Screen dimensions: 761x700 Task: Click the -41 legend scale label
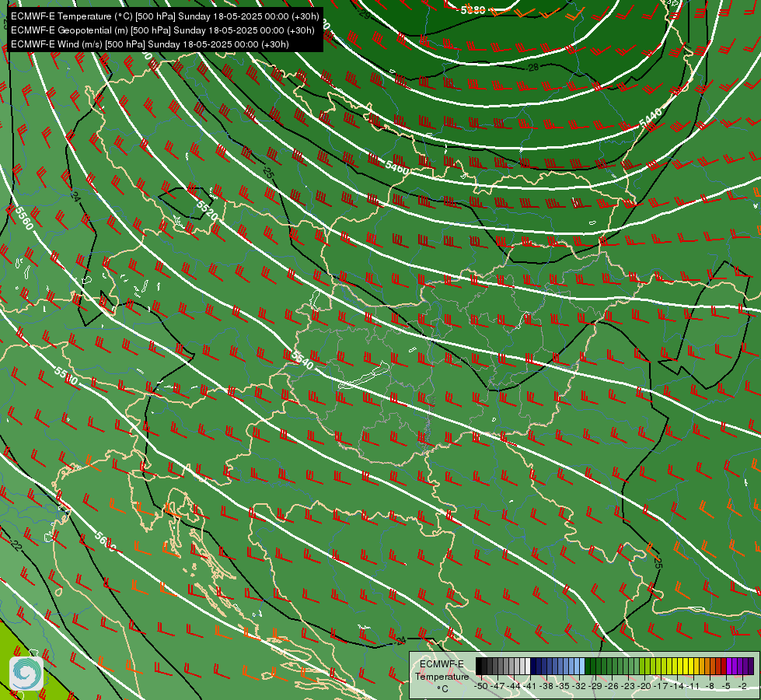click(530, 687)
